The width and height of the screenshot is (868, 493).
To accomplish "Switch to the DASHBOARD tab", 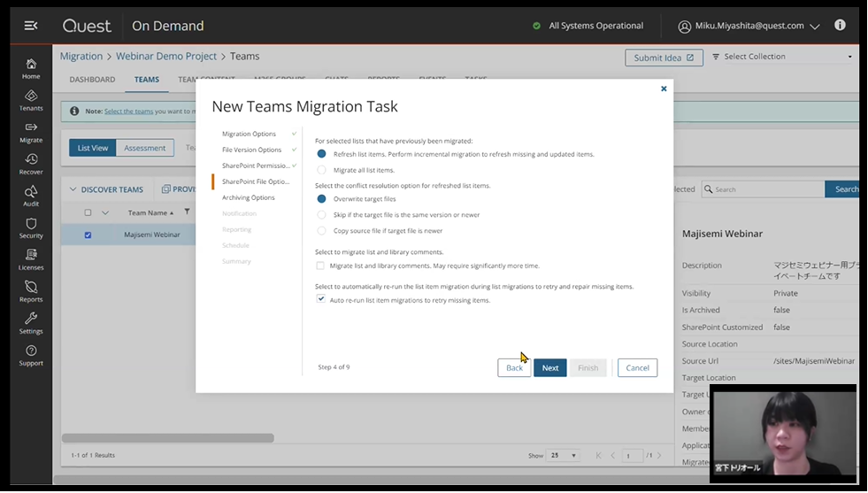I will click(x=92, y=80).
